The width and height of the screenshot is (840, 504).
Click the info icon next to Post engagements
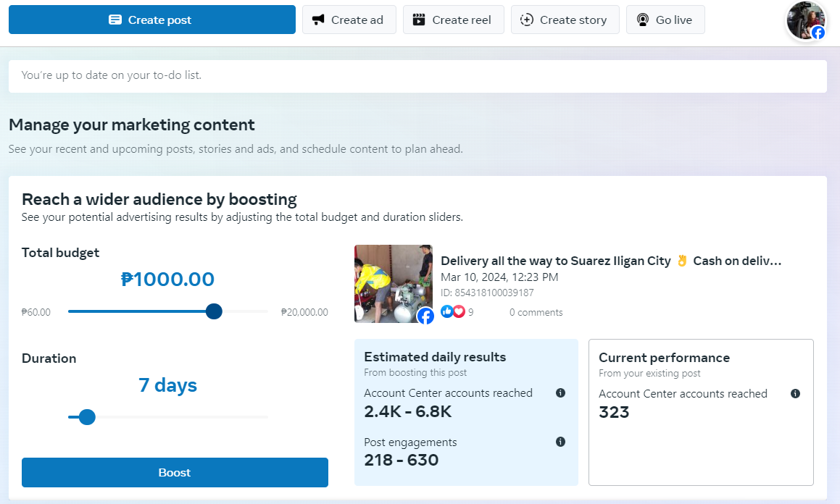[x=560, y=442]
